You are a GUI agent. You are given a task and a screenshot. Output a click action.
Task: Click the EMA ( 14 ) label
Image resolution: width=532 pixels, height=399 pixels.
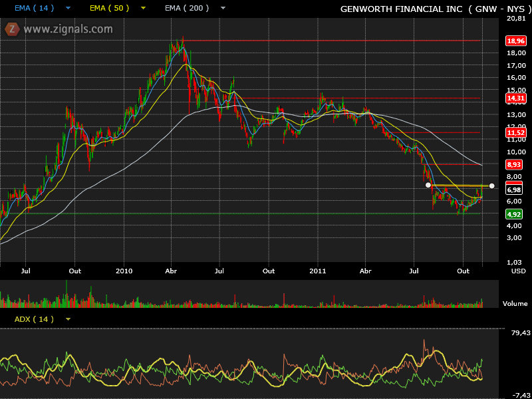click(x=35, y=8)
